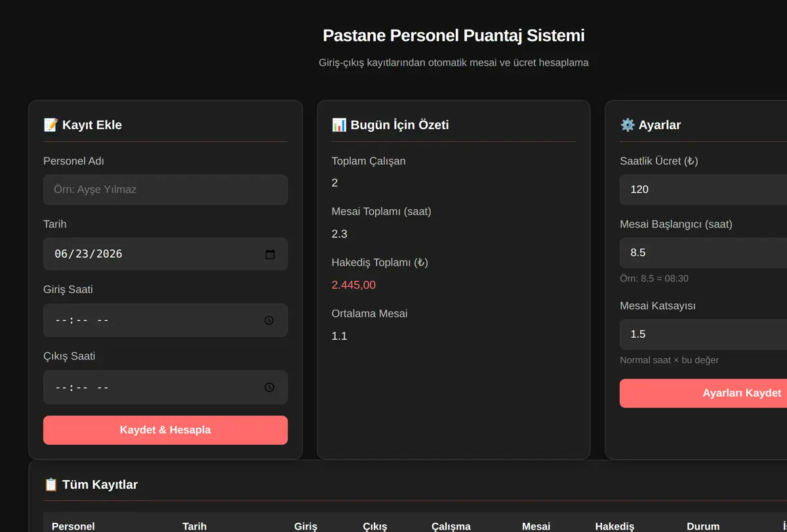Click the hint Normal saat × bu değer
This screenshot has width=787, height=532.
[669, 360]
